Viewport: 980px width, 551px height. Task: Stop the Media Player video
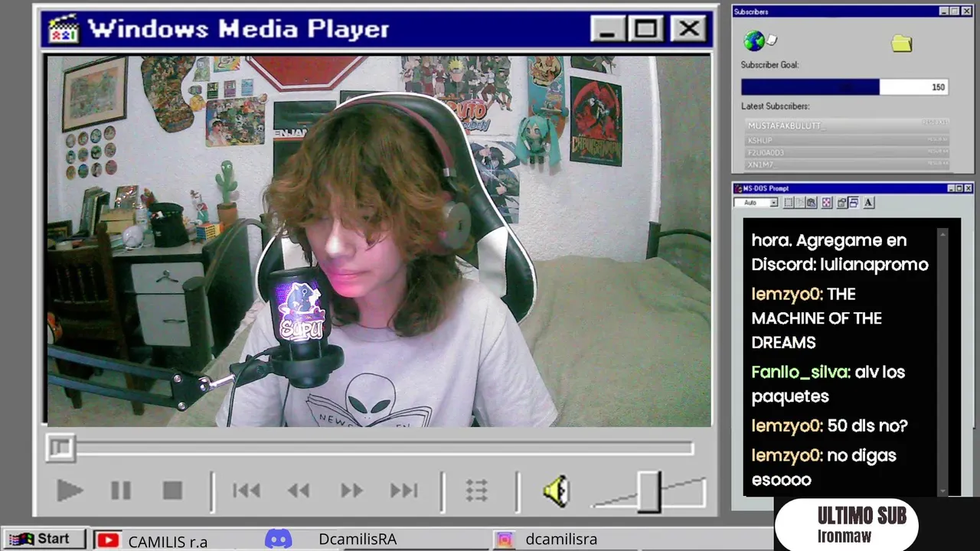point(172,491)
